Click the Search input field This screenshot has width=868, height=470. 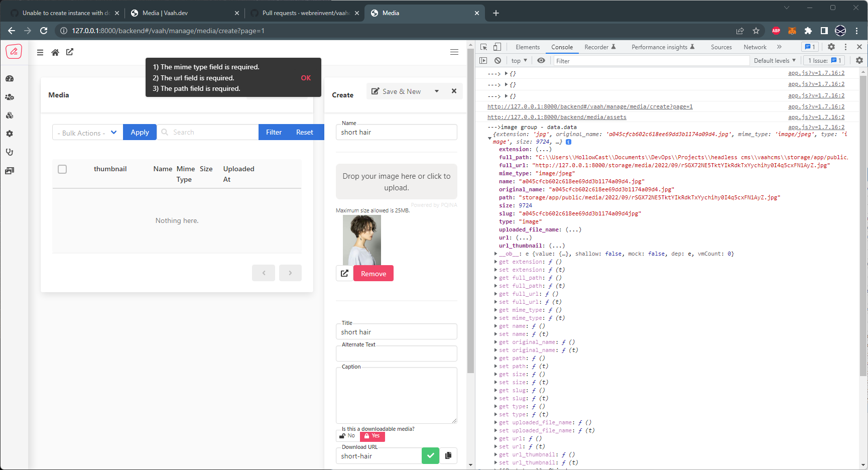[208, 132]
